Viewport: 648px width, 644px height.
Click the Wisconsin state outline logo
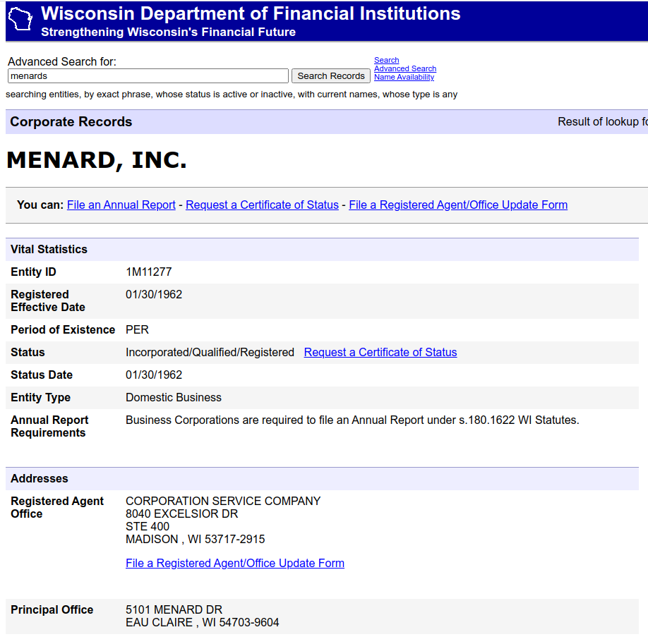(22, 21)
